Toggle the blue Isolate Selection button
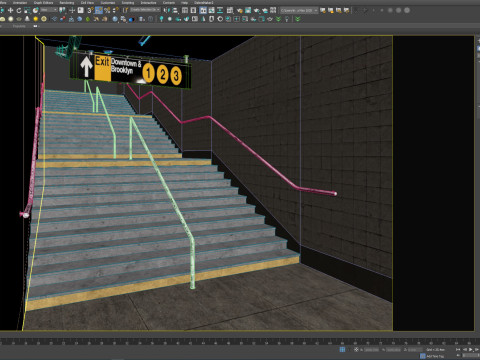The height and width of the screenshot is (360, 480). (x=342, y=350)
